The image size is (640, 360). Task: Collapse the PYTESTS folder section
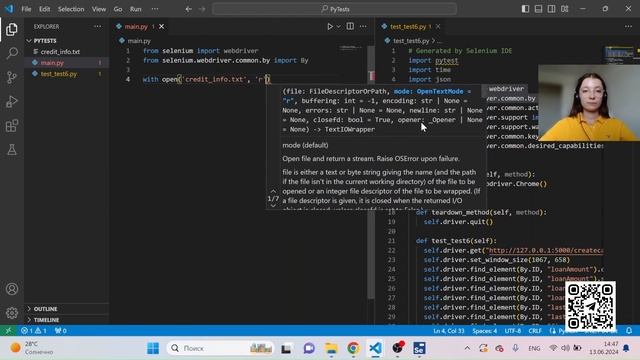point(66,41)
